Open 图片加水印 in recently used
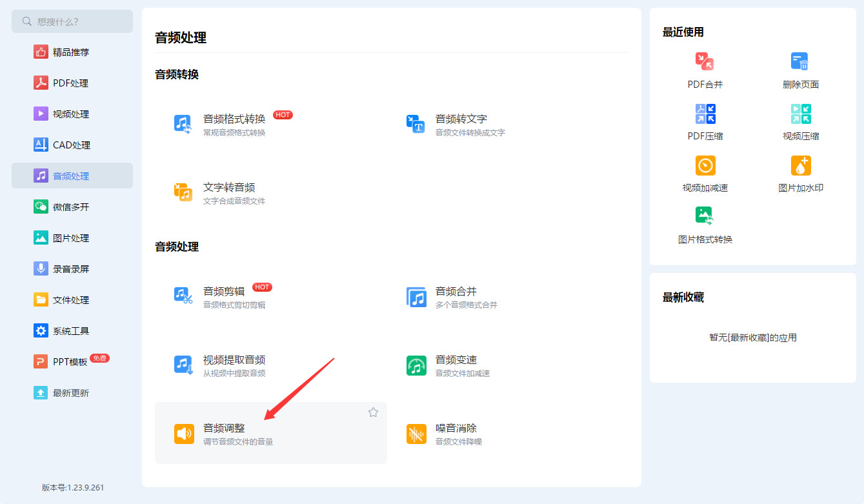Viewport: 864px width, 504px height. [801, 166]
